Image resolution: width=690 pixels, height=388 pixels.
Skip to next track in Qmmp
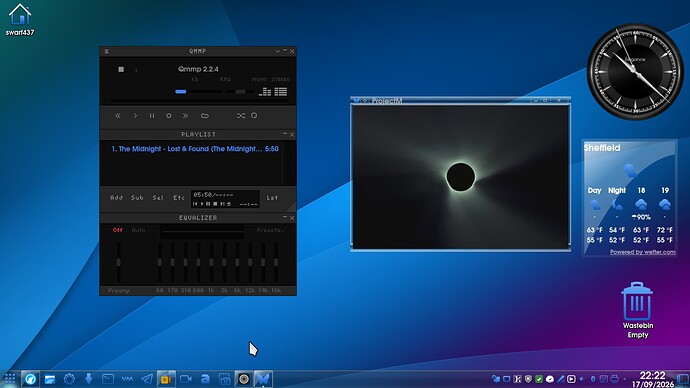pyautogui.click(x=185, y=116)
